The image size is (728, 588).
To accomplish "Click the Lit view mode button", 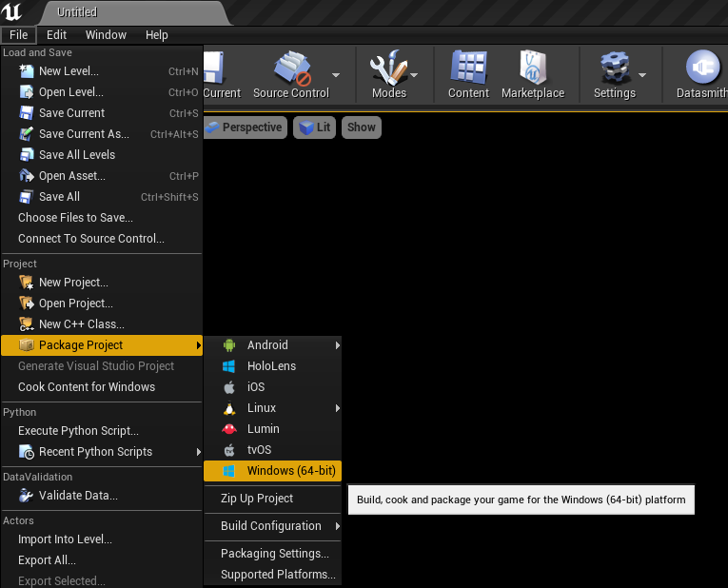I will pyautogui.click(x=315, y=127).
